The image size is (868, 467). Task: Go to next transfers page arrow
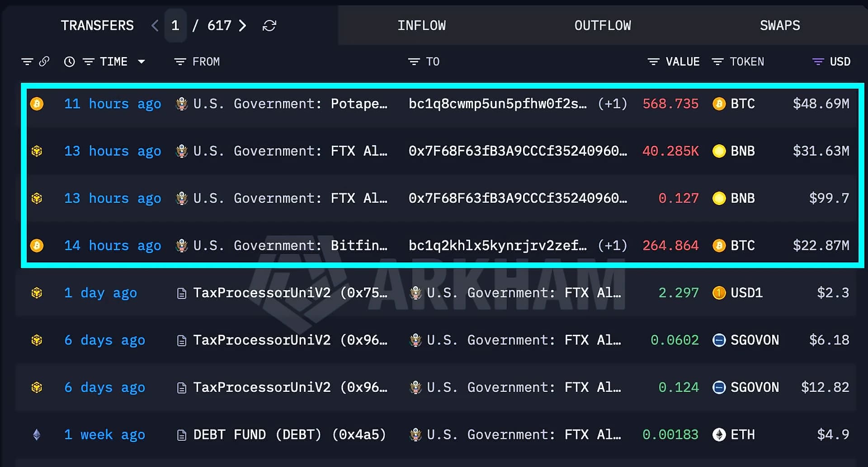click(x=243, y=26)
